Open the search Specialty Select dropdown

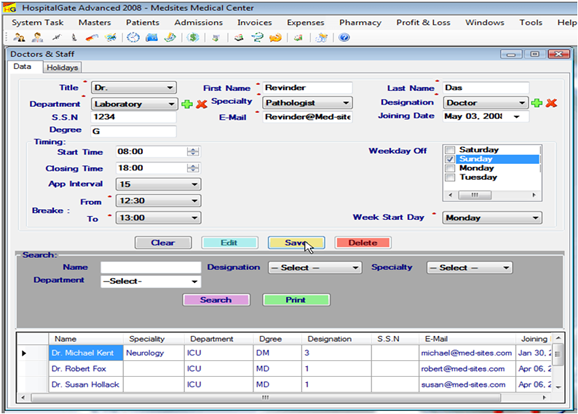(x=469, y=268)
